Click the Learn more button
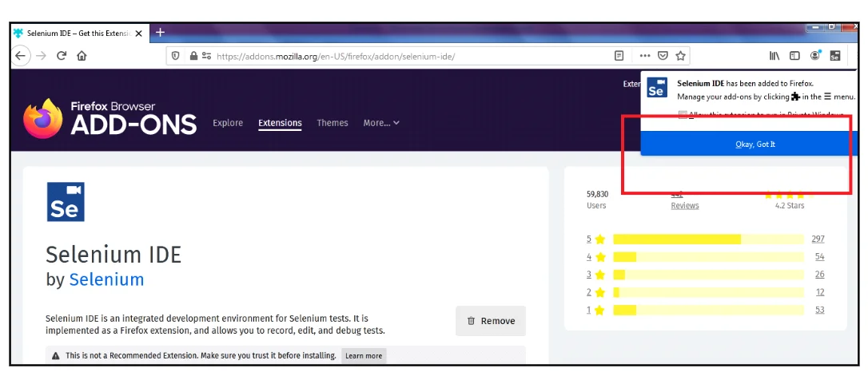The width and height of the screenshot is (868, 376). click(x=364, y=355)
